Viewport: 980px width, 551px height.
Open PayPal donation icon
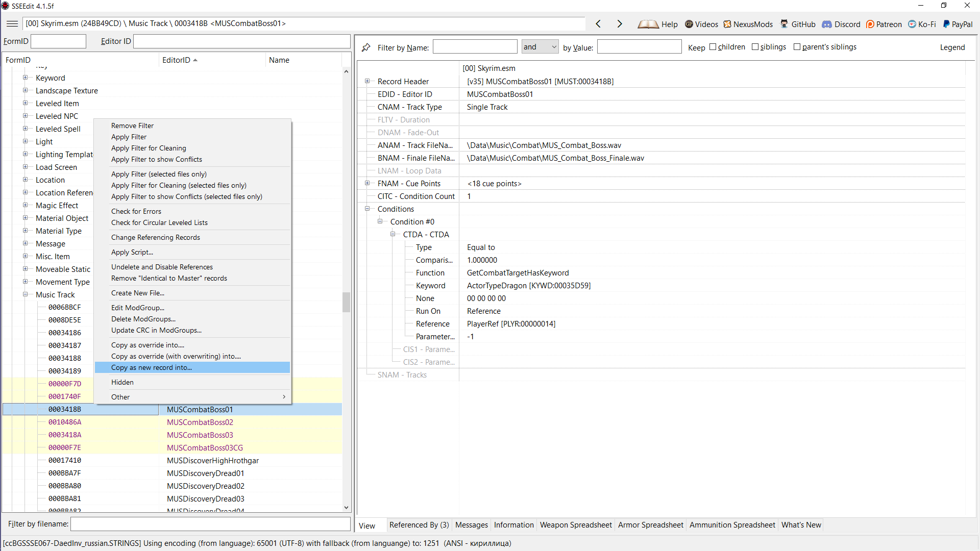coord(946,24)
